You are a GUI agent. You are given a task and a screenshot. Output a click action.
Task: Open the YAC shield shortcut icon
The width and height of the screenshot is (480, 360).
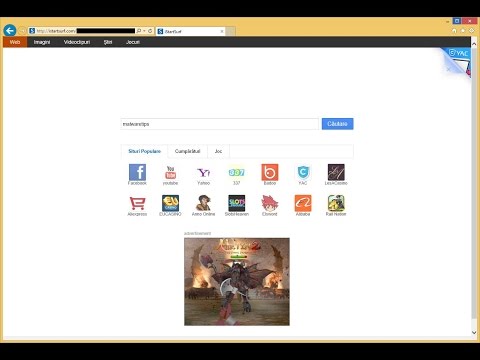coord(303,172)
